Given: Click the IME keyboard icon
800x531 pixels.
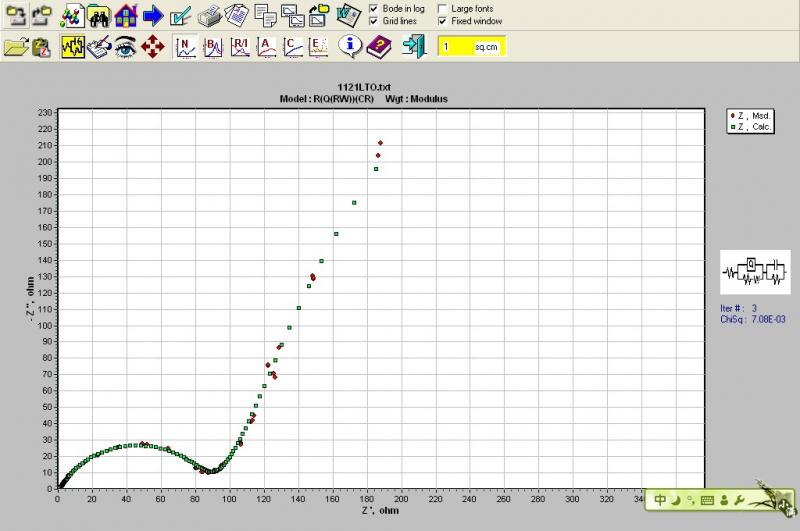Looking at the screenshot, I should click(x=707, y=500).
